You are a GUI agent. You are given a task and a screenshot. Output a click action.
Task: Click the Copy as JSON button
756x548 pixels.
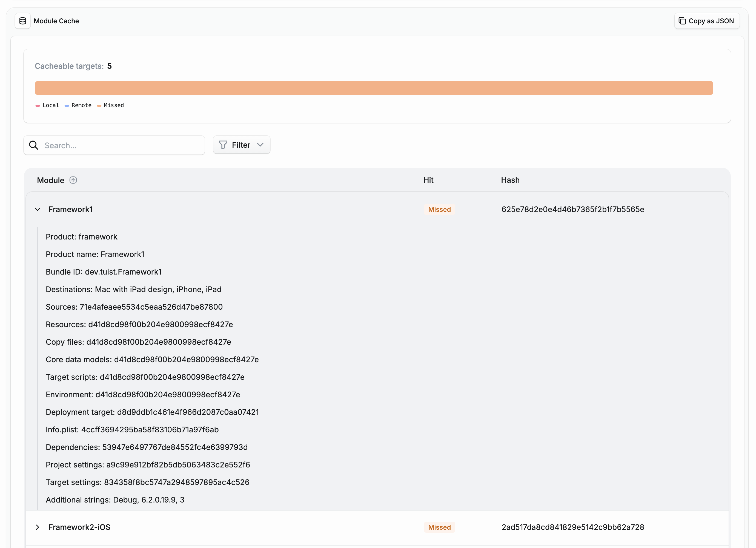706,21
